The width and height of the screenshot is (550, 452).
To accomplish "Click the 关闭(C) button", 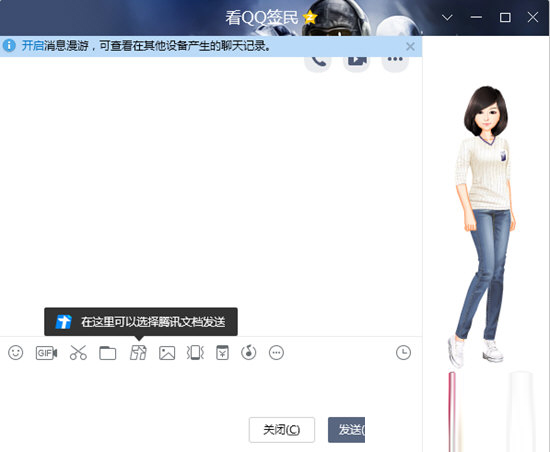I will click(x=282, y=430).
